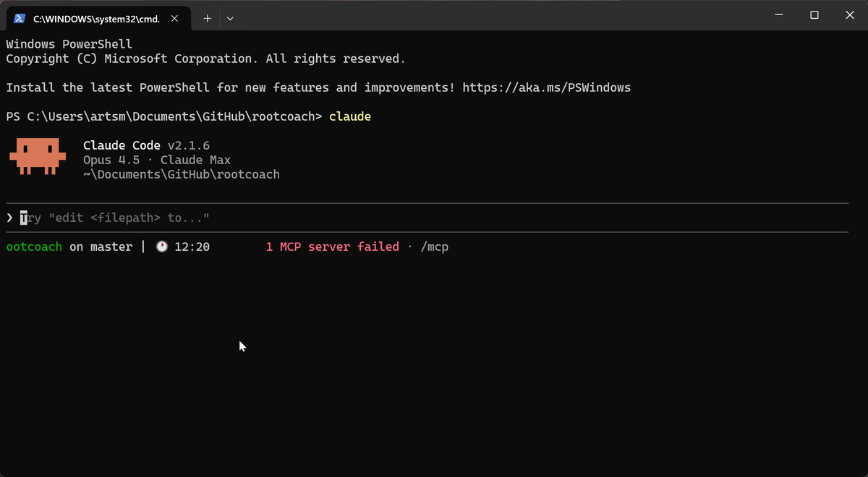Expand the new tab profile dropdown chevron

230,18
